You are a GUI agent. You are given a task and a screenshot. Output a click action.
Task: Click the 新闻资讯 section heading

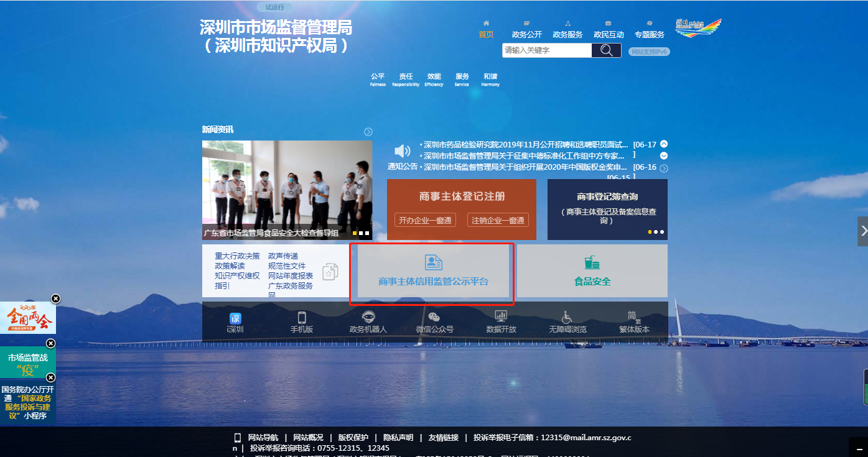coord(218,129)
